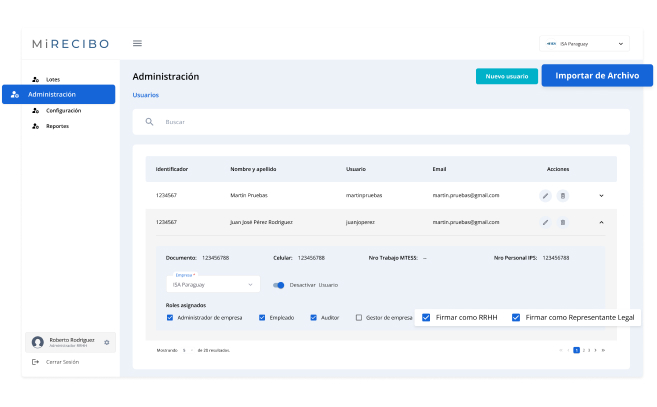Image resolution: width=657 pixels, height=407 pixels.
Task: Open the Empresa dropdown in user details
Action: [x=213, y=284]
